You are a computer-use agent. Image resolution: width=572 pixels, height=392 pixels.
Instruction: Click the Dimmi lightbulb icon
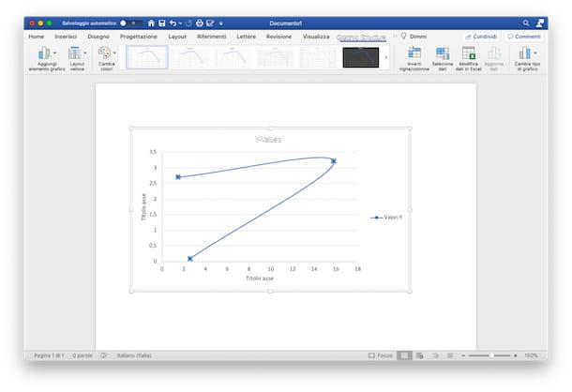tap(404, 37)
